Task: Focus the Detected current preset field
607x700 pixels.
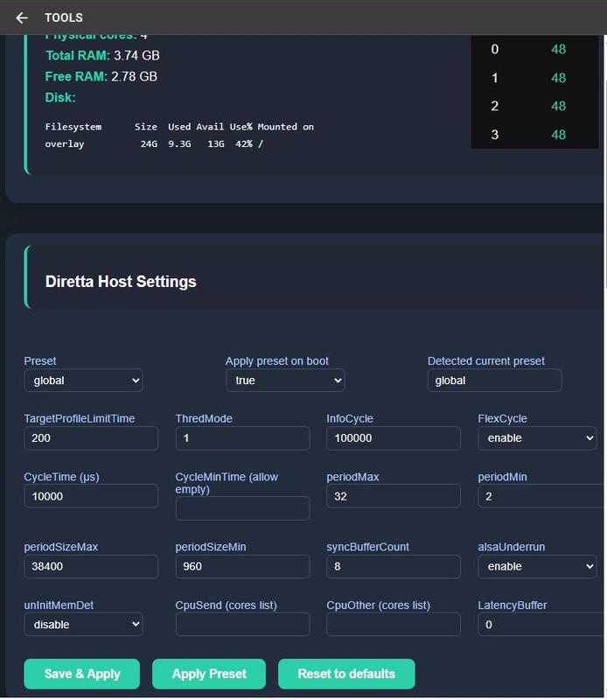Action: point(494,381)
